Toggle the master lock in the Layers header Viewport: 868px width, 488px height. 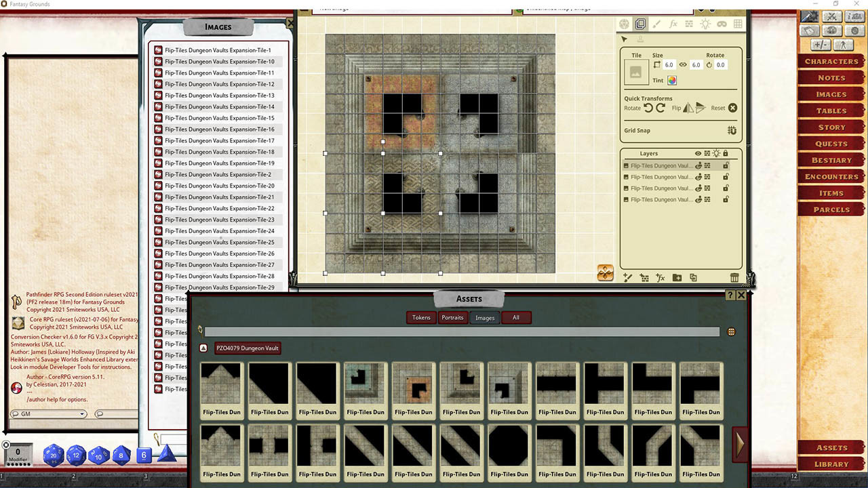(726, 153)
